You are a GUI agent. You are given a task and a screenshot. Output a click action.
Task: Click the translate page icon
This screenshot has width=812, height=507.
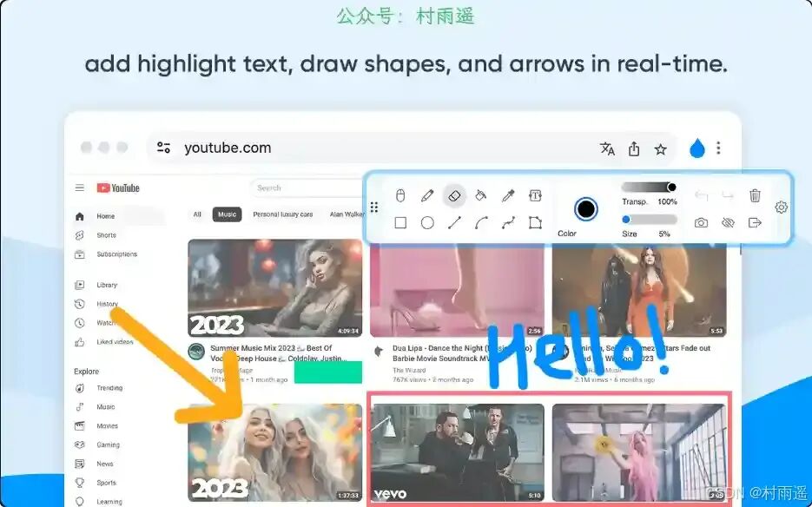tap(607, 149)
